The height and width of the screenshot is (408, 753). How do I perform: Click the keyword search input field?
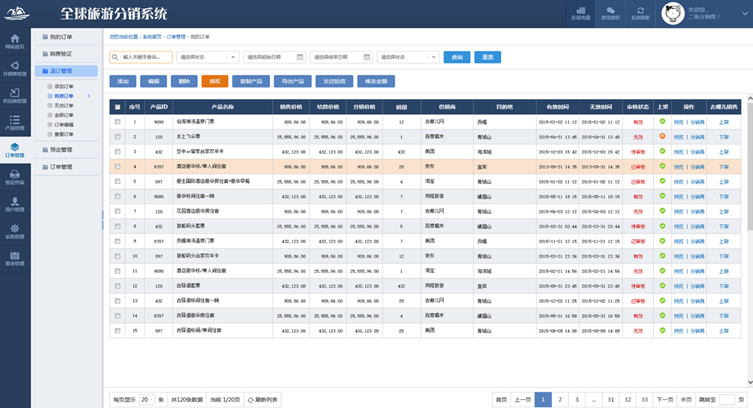tap(144, 57)
